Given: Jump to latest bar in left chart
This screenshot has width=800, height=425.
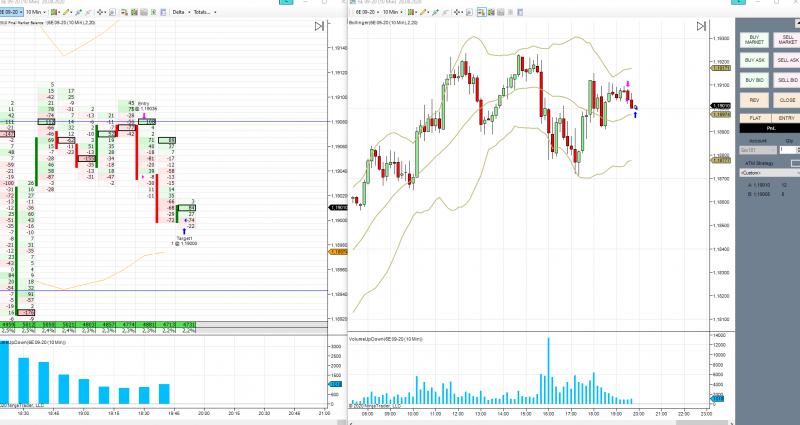Looking at the screenshot, I should pyautogui.click(x=319, y=26).
